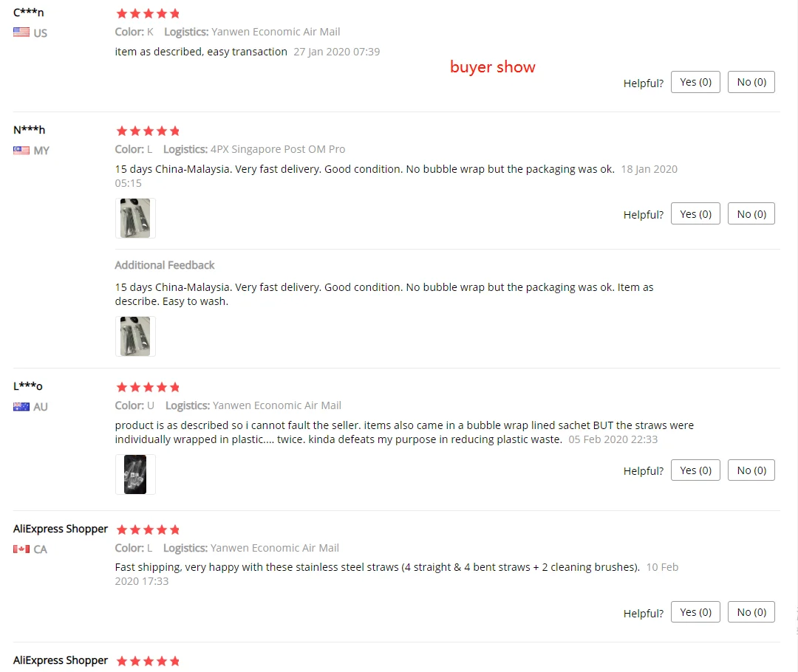Open L***o's review photo thumbnail
798x672 pixels.
tap(135, 475)
